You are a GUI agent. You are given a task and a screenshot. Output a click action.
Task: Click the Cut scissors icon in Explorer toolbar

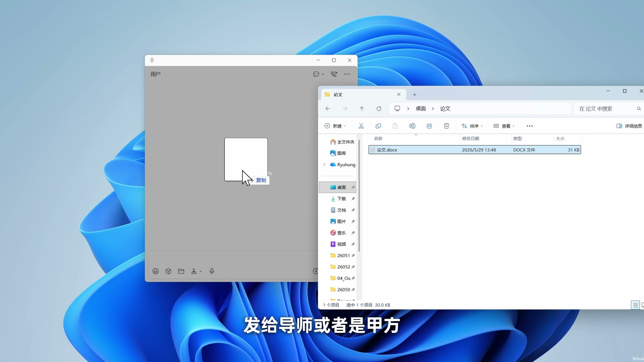(x=361, y=126)
